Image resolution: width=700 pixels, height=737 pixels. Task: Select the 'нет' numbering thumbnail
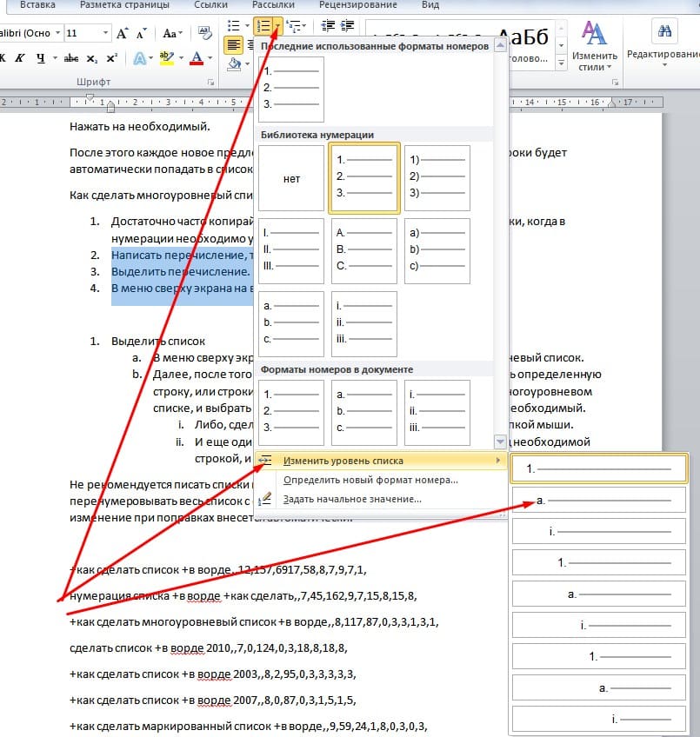[x=291, y=179]
